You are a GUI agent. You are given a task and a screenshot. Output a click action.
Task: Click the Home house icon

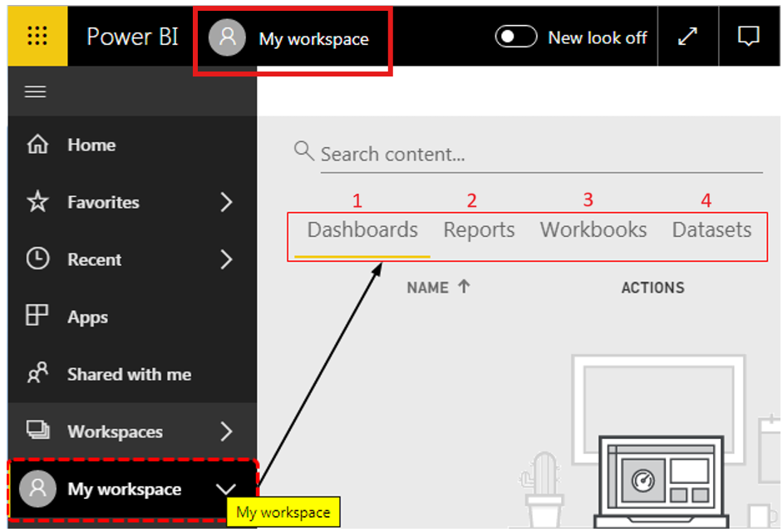point(38,145)
